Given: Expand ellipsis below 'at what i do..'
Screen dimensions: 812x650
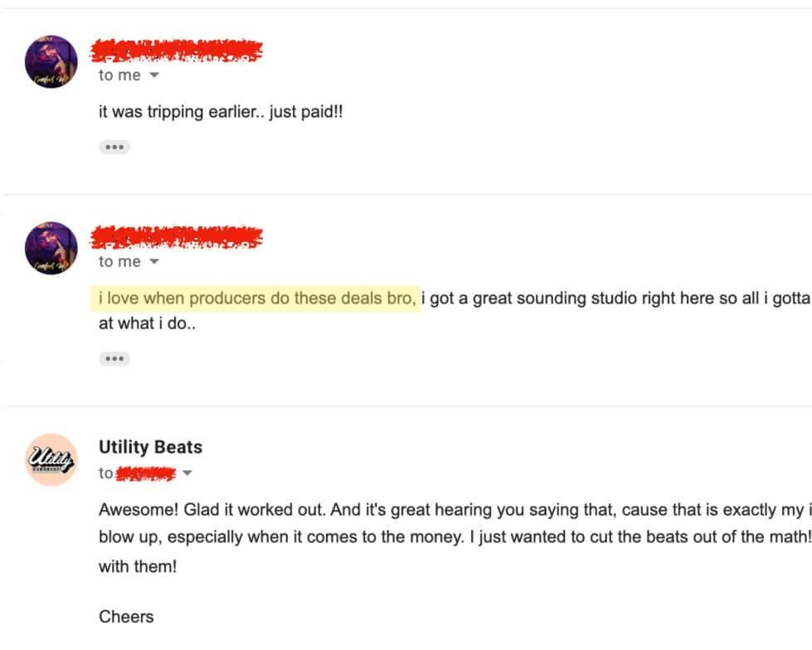Looking at the screenshot, I should (114, 359).
